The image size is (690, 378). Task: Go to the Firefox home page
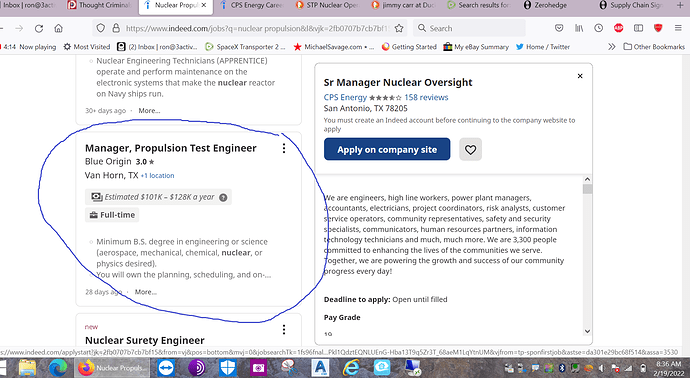pyautogui.click(x=58, y=29)
